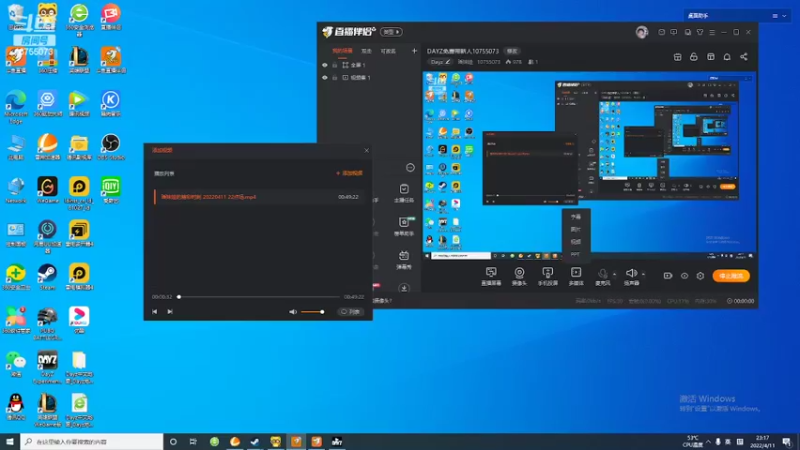
Task: Open the Microsoft Edge desktop shortcut
Action: pos(16,108)
